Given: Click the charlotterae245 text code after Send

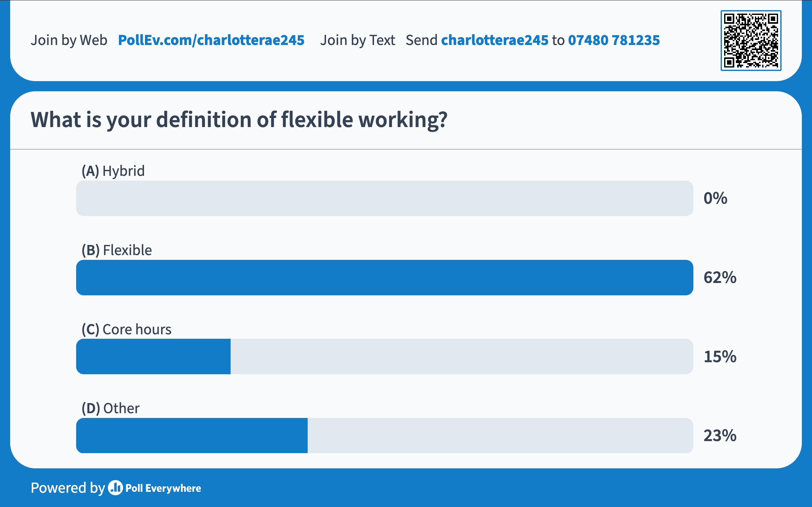Looking at the screenshot, I should [494, 40].
